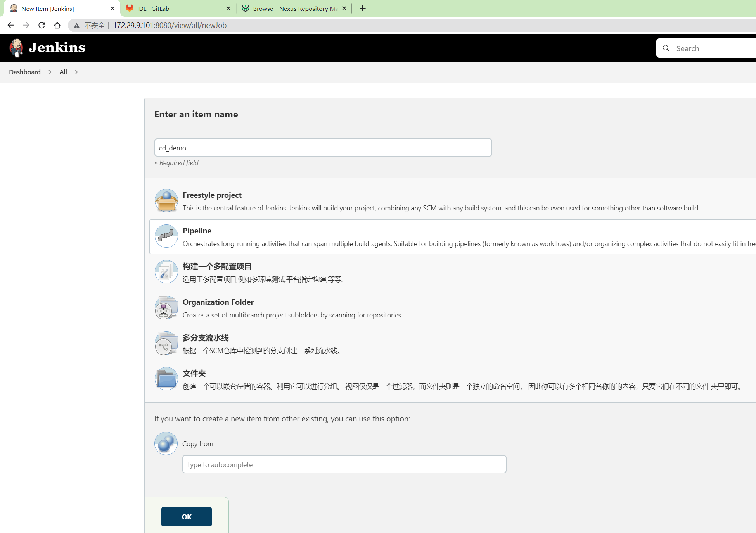Select the New Item [Jenkins] tab
Screen dimensions: 756x533
(62, 9)
